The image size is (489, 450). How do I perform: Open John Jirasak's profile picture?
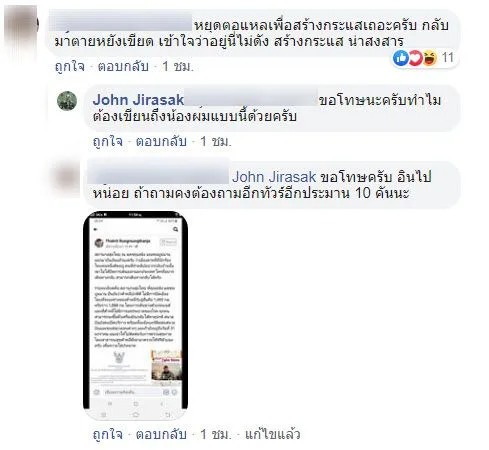67,101
